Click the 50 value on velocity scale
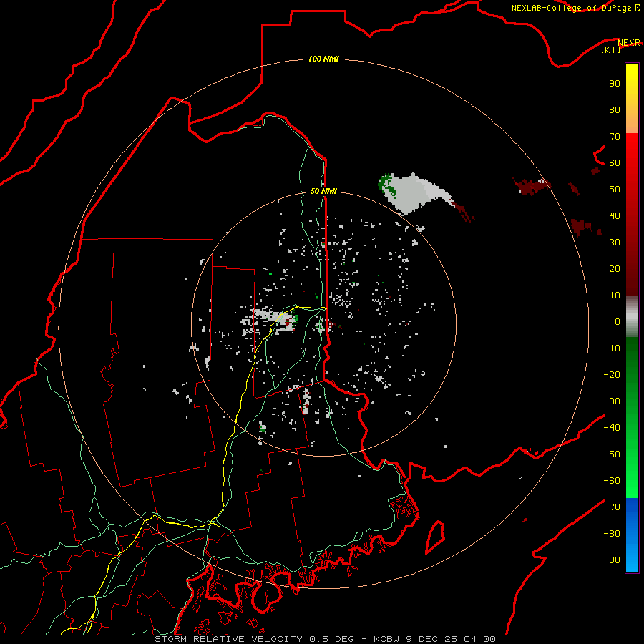Viewport: 644px width, 644px height. point(615,190)
